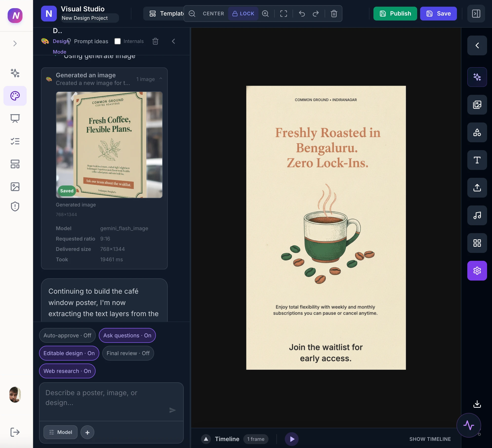492x448 pixels.
Task: Open the checklist icon in left sidebar
Action: pos(15,141)
